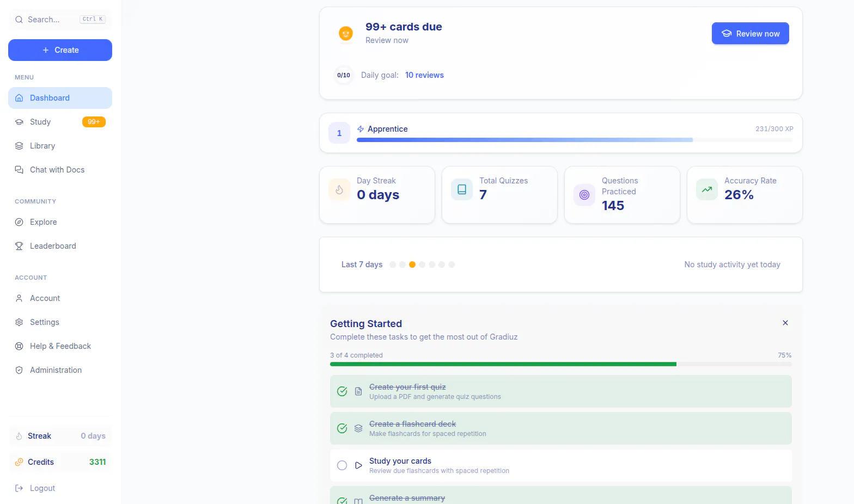The image size is (854, 504).
Task: Click the Logout arrow icon
Action: coord(19,488)
